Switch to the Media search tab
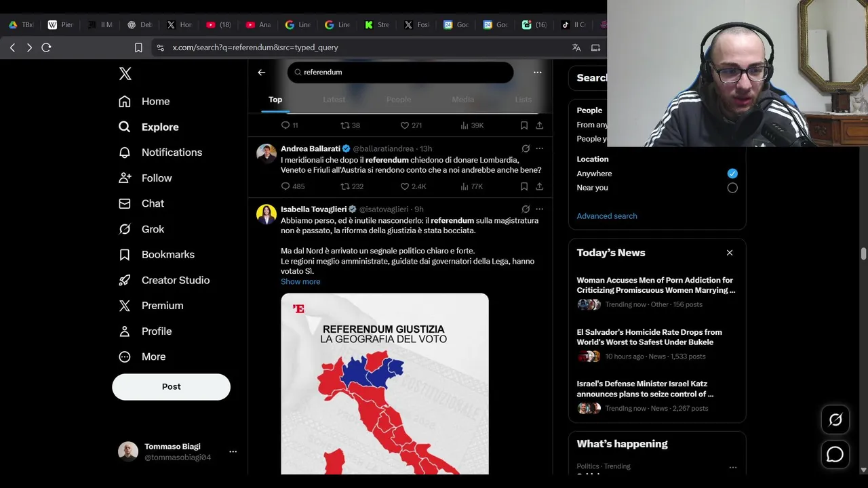The height and width of the screenshot is (488, 868). point(463,100)
